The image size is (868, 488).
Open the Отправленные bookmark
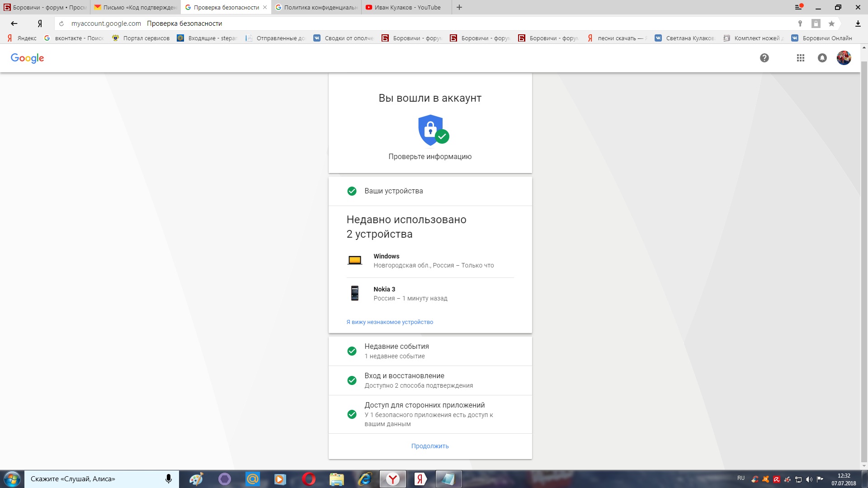275,38
